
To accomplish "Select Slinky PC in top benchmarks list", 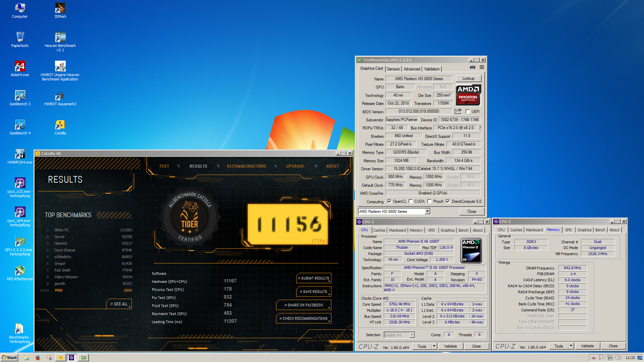I will pos(62,230).
